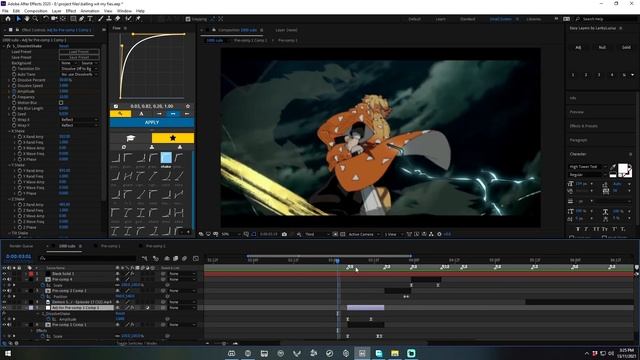This screenshot has height=360, width=640.
Task: Open the Graph Editor icon in timeline
Action: click(196, 258)
